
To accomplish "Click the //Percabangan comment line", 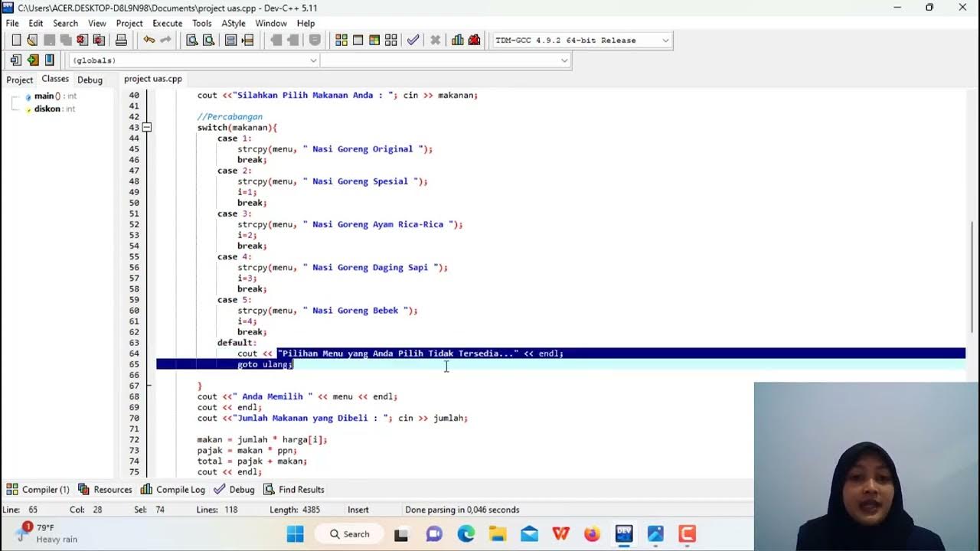I will [230, 117].
